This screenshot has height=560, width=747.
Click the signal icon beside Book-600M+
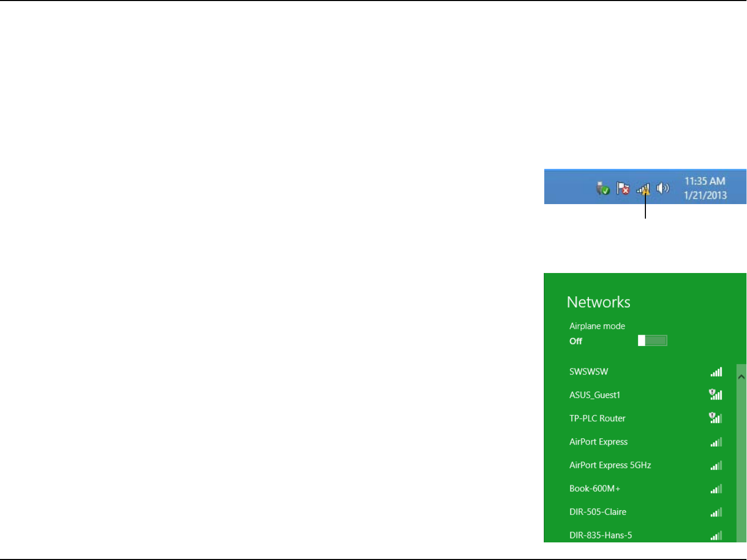[716, 489]
